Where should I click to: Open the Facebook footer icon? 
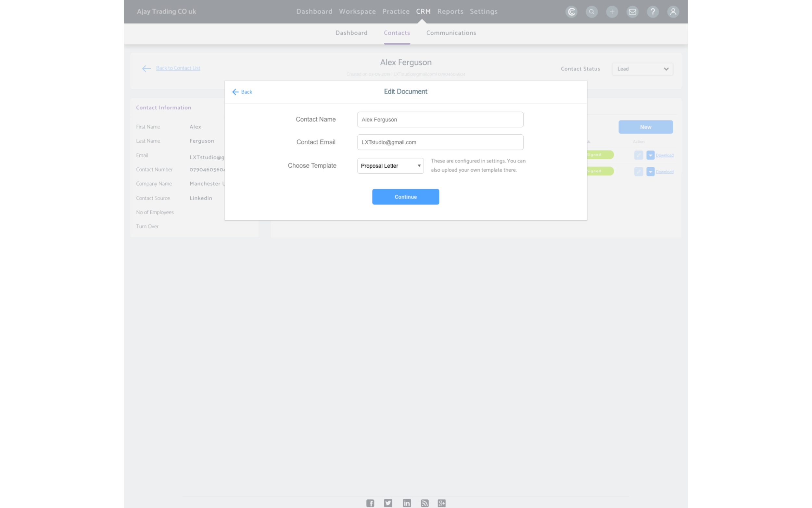click(x=370, y=503)
